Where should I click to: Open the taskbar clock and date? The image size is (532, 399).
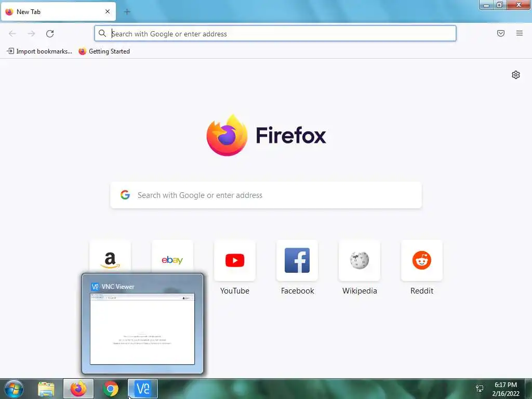(x=506, y=389)
